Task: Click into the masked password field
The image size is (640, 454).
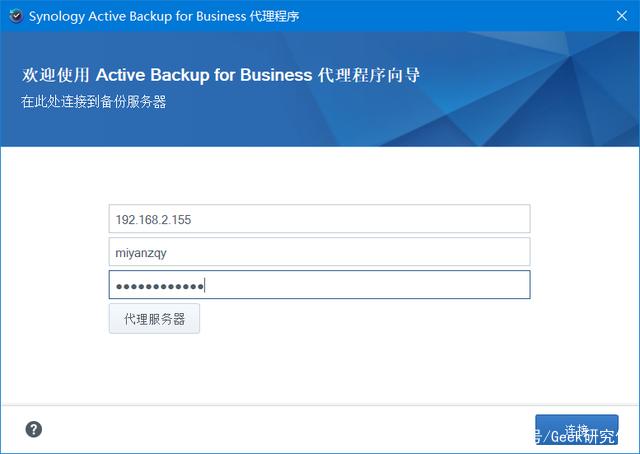Action: (x=320, y=285)
